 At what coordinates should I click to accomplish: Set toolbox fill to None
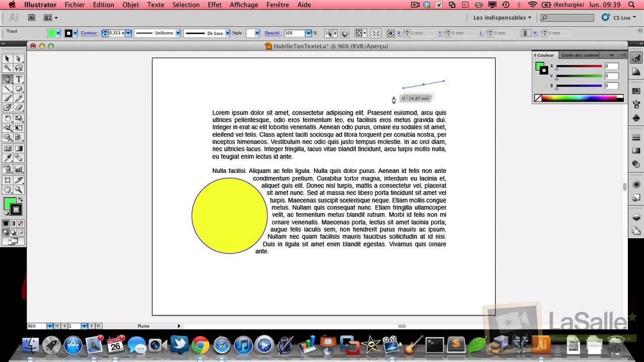point(20,223)
